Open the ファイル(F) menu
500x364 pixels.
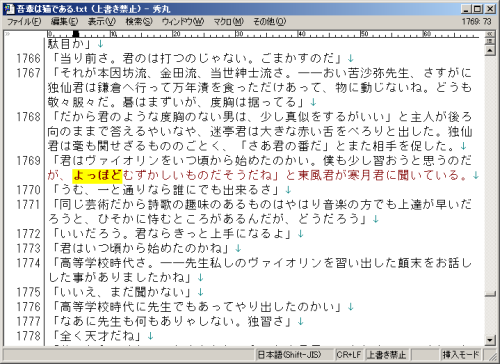point(24,22)
